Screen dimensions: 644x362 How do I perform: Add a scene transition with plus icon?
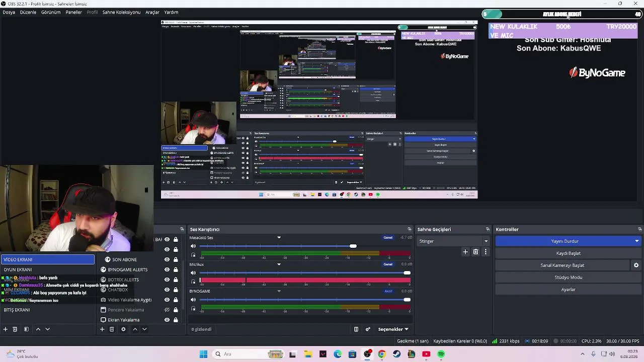[465, 252]
